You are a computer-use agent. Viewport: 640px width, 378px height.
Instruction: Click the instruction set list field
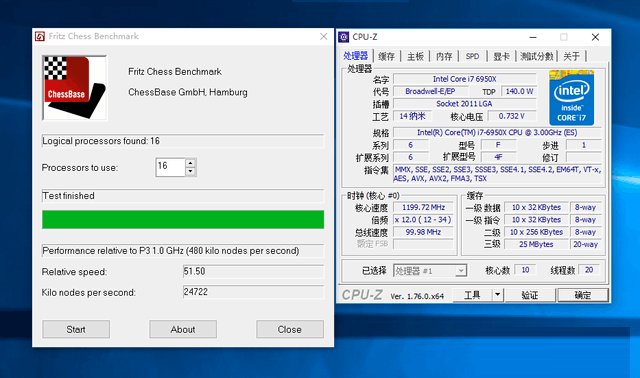(x=497, y=174)
